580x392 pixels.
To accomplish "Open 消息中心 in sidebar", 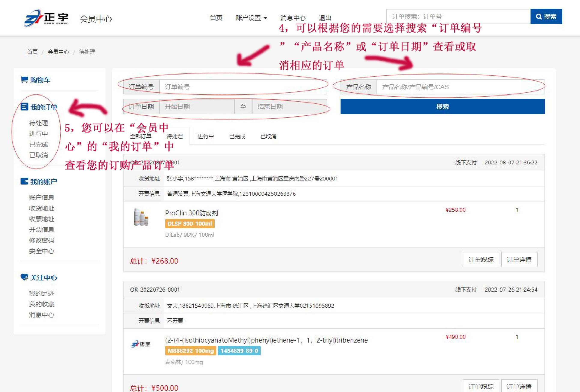I will tap(41, 315).
